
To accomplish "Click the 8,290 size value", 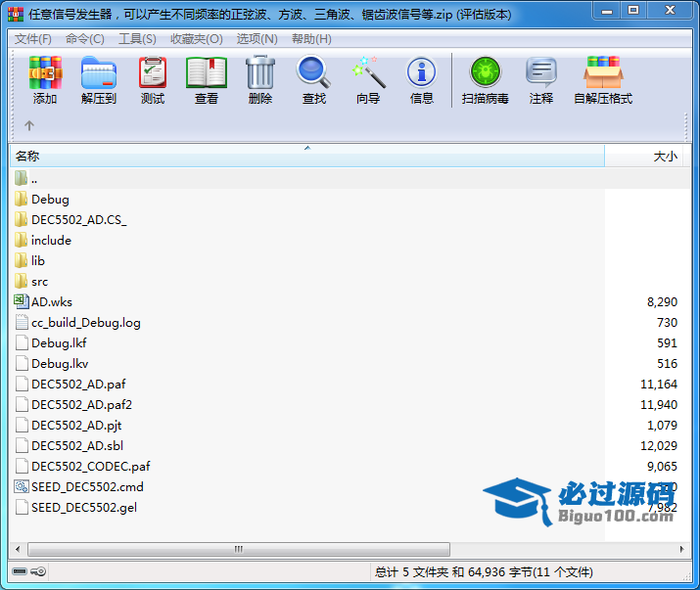I will [x=662, y=302].
